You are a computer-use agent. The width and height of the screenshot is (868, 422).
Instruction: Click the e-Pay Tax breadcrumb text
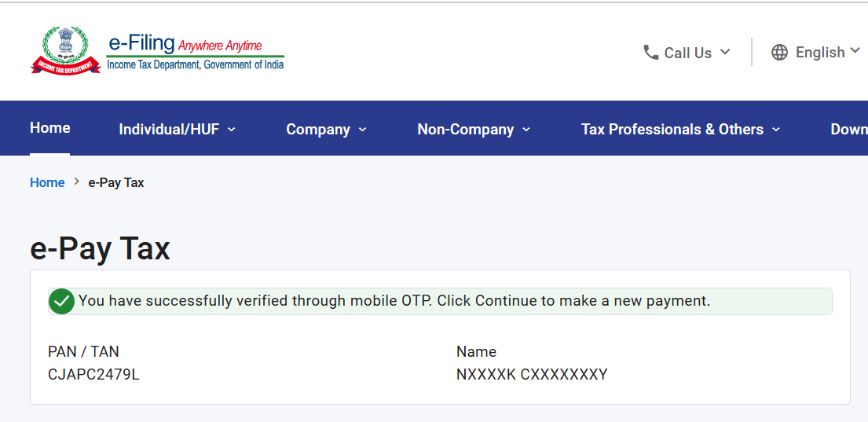coord(116,183)
